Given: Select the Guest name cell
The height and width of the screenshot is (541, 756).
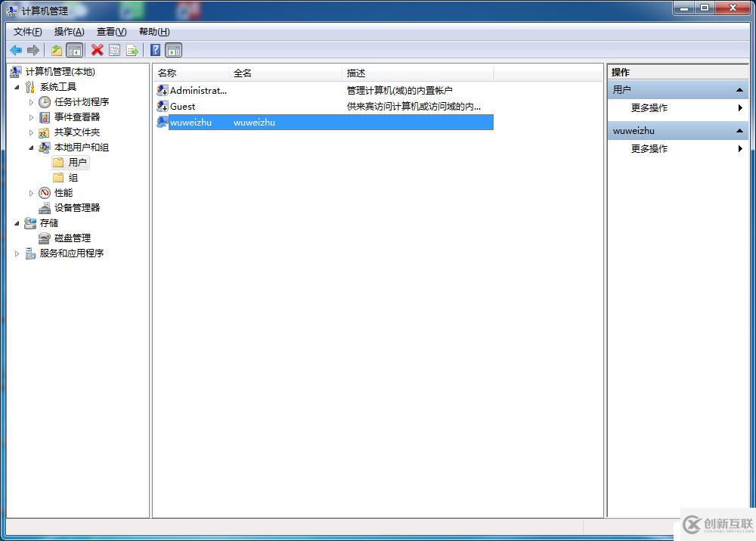Looking at the screenshot, I should [x=182, y=106].
